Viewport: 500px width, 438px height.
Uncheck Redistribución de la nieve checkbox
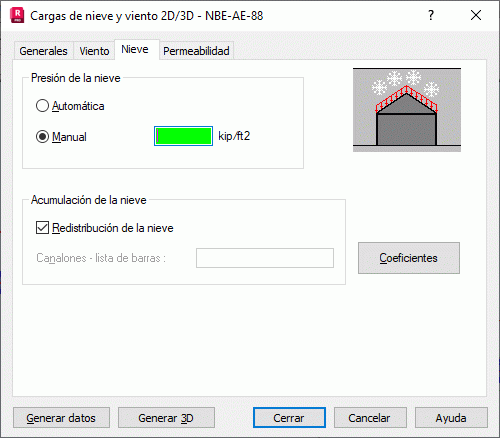42,228
